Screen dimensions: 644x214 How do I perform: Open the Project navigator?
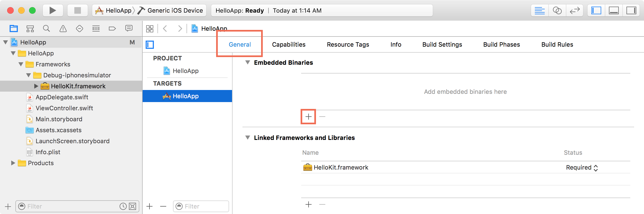tap(13, 29)
